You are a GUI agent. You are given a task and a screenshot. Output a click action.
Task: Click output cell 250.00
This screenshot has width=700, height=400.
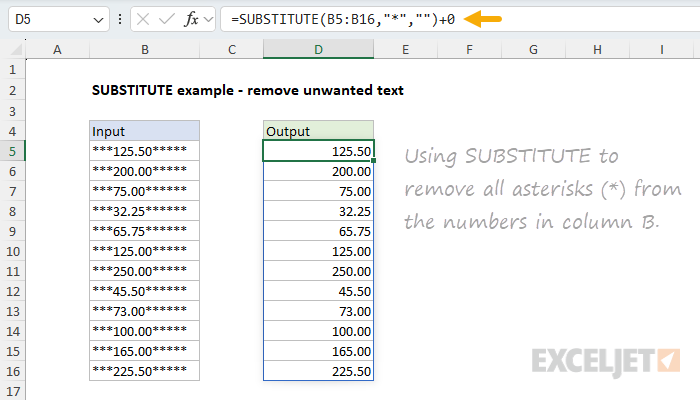(318, 271)
